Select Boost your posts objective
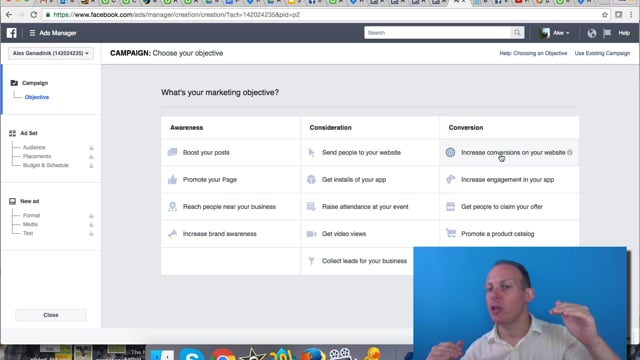Viewport: 640px width, 360px height. coord(231,152)
